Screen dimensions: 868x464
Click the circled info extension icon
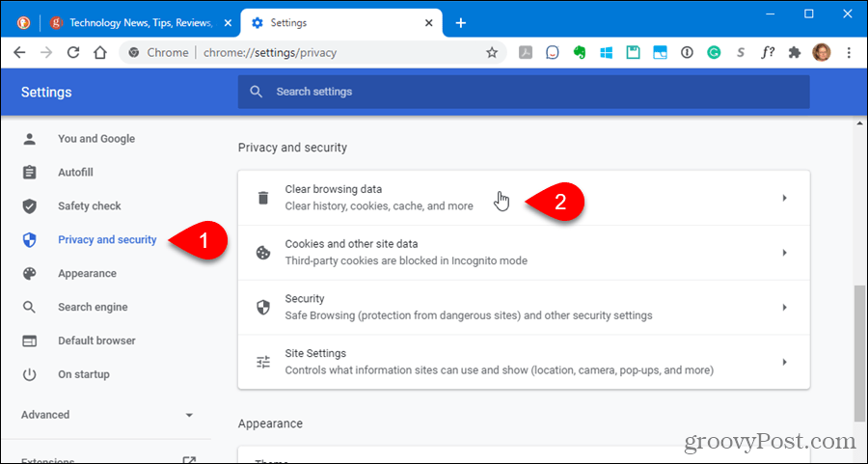point(687,53)
